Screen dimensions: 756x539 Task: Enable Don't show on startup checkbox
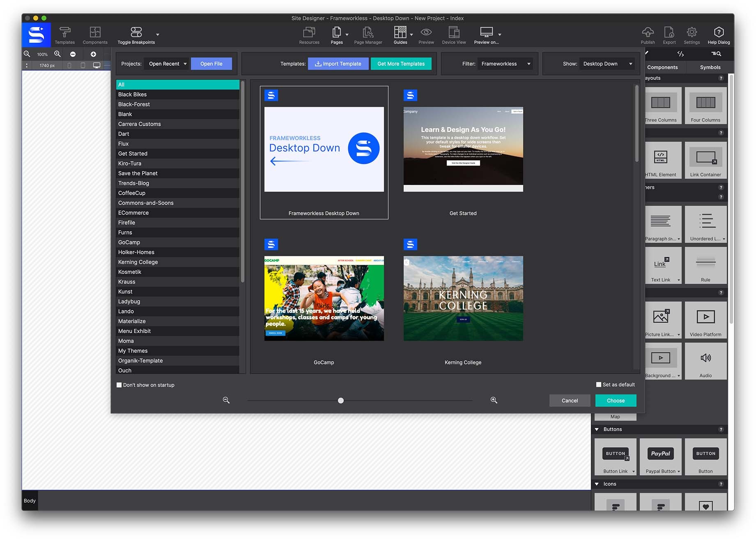coord(119,385)
